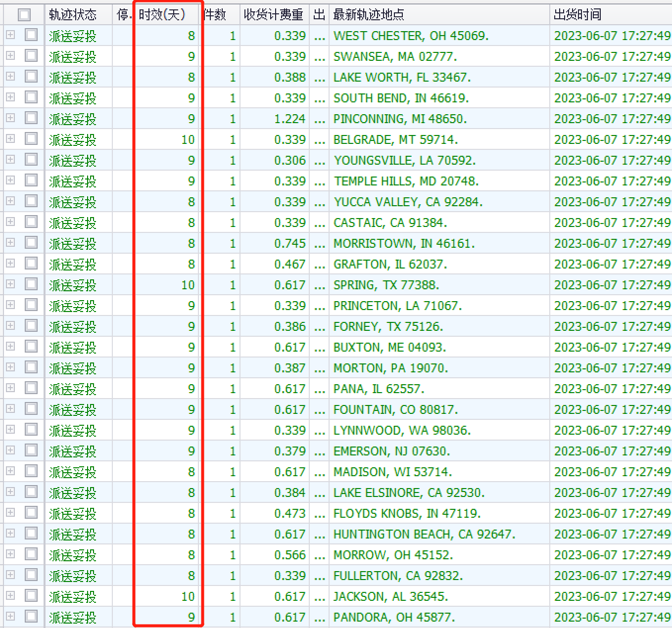
Task: Click weight 0.379 in the EMERSON row
Action: (x=290, y=451)
